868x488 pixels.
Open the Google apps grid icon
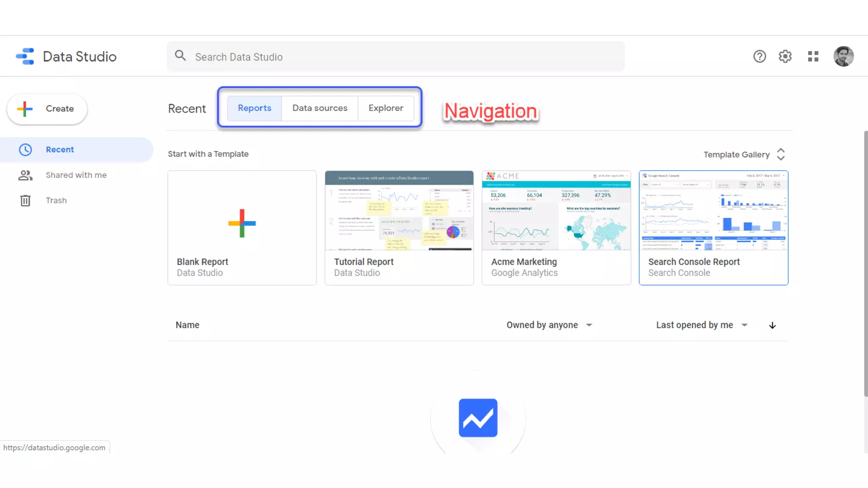pos(813,56)
